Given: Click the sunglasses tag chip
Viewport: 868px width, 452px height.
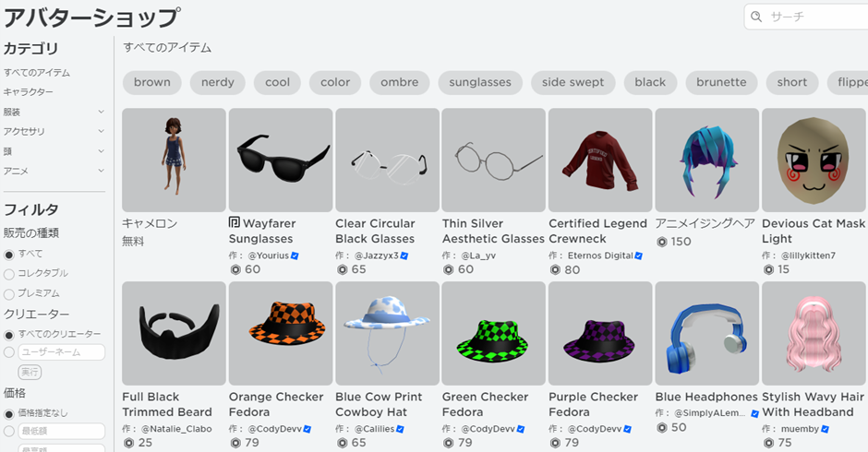Looking at the screenshot, I should tap(480, 82).
